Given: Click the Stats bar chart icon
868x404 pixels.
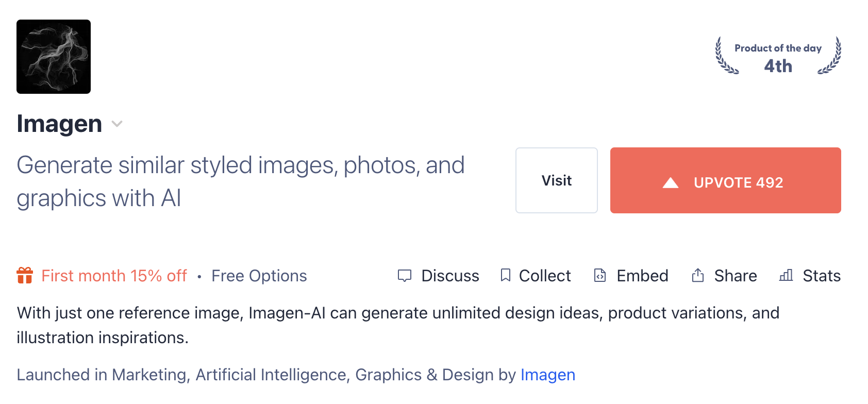Looking at the screenshot, I should [x=786, y=275].
